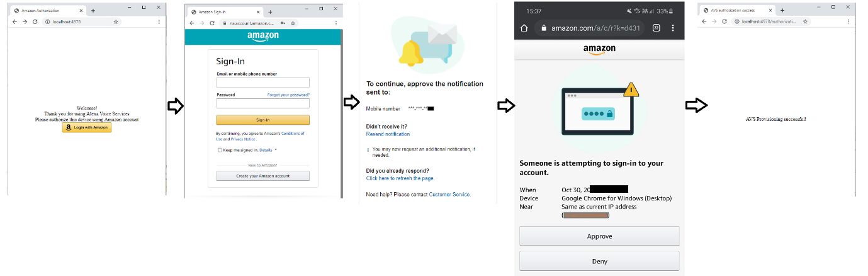Open the Privacy Notice link
This screenshot has height=276, width=868.
coord(242,139)
